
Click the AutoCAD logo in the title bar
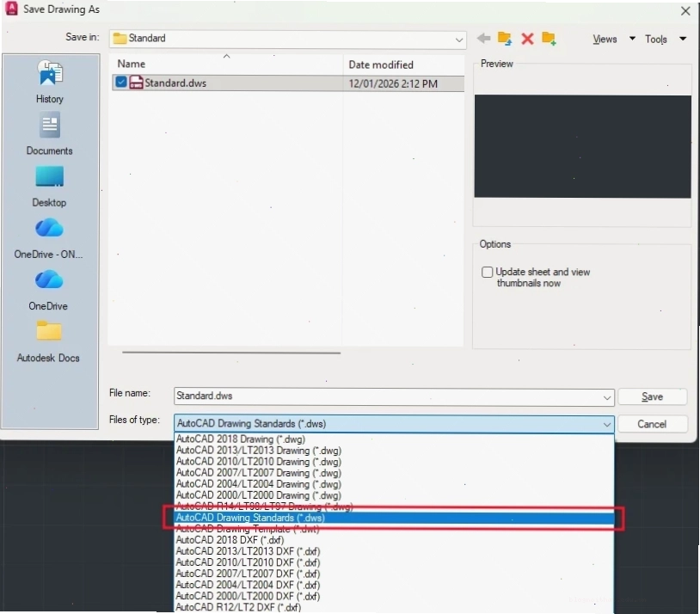[10, 9]
